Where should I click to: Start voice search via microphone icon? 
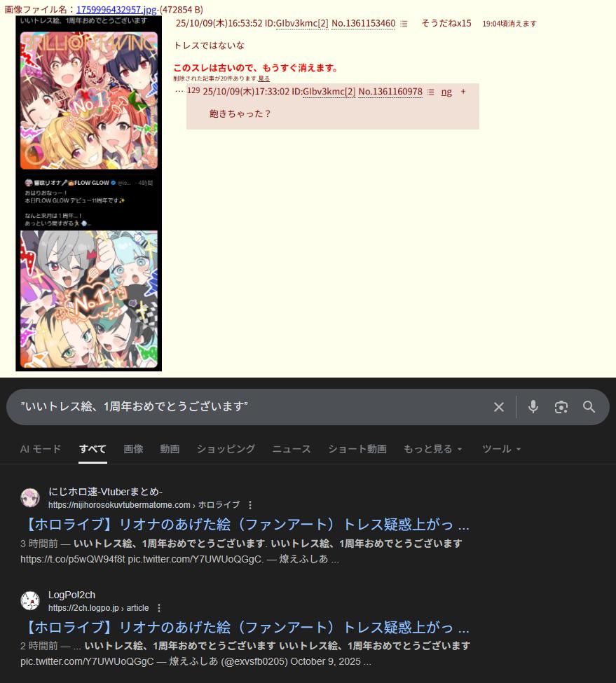533,407
